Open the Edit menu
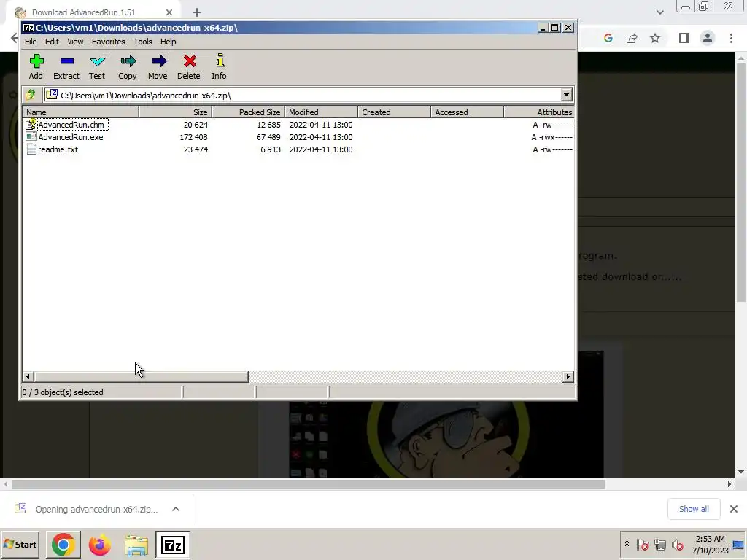This screenshot has height=560, width=747. (x=52, y=42)
